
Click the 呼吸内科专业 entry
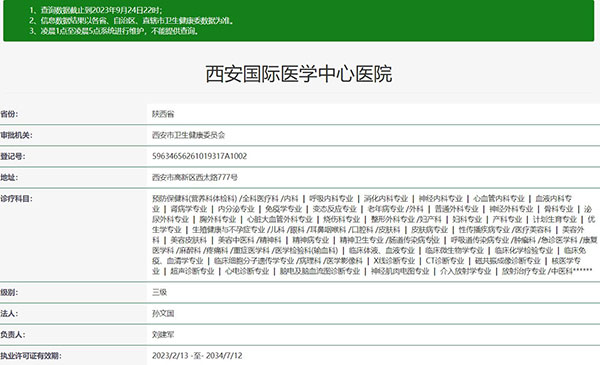[x=331, y=199]
